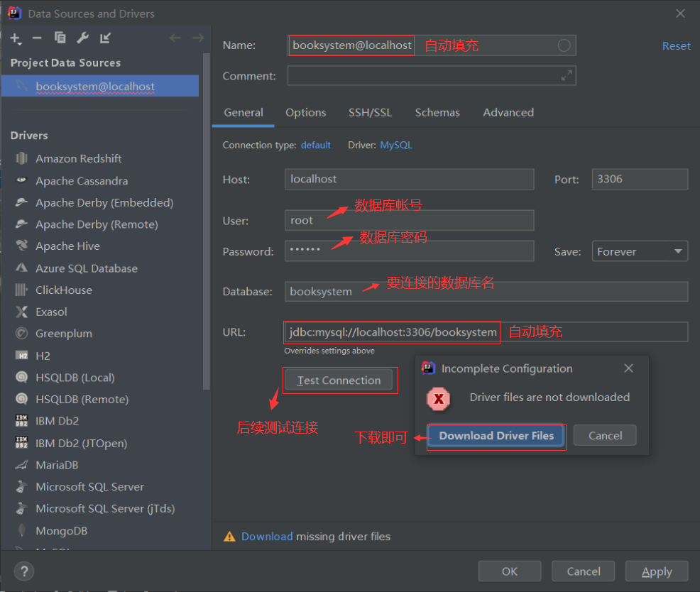Viewport: 700px width, 592px height.
Task: Click the make global import arrow icon
Action: [x=105, y=38]
